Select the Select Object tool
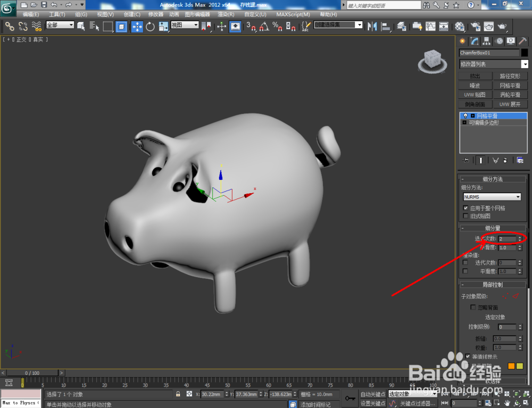This screenshot has width=532, height=408. tap(81, 26)
